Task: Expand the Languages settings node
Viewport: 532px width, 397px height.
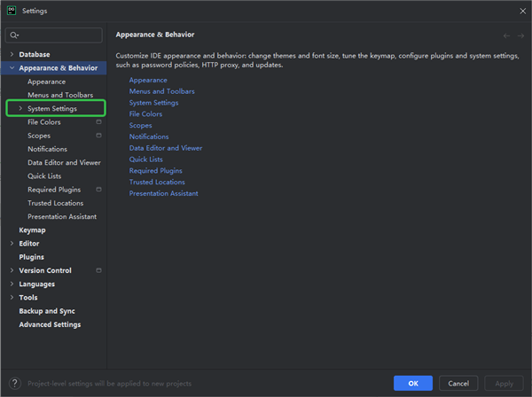Action: tap(12, 284)
